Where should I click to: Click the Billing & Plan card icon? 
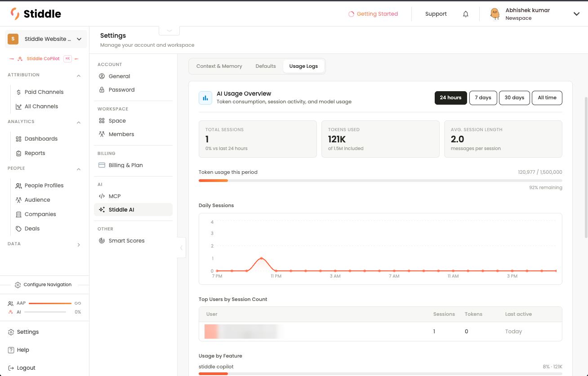(102, 165)
